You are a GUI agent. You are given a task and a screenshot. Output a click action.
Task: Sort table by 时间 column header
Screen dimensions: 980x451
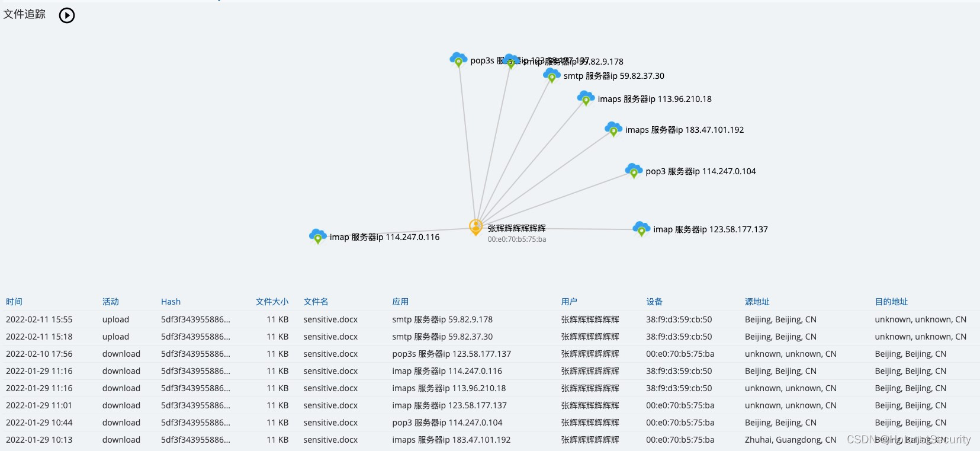[x=14, y=302]
